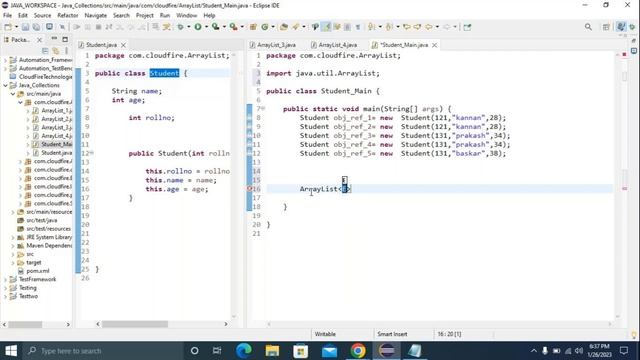Open the External Tools dropdown arrow
The height and width of the screenshot is (360, 640).
pyautogui.click(x=242, y=27)
